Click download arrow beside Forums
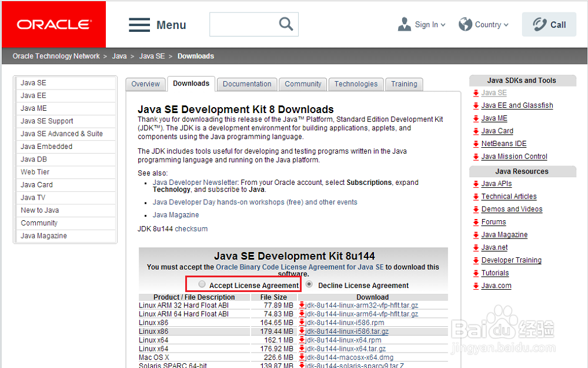This screenshot has height=368, width=588. [476, 223]
